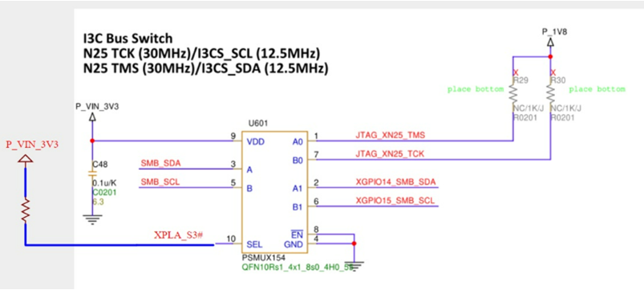Click the XPLA_S3# net label

pos(178,235)
